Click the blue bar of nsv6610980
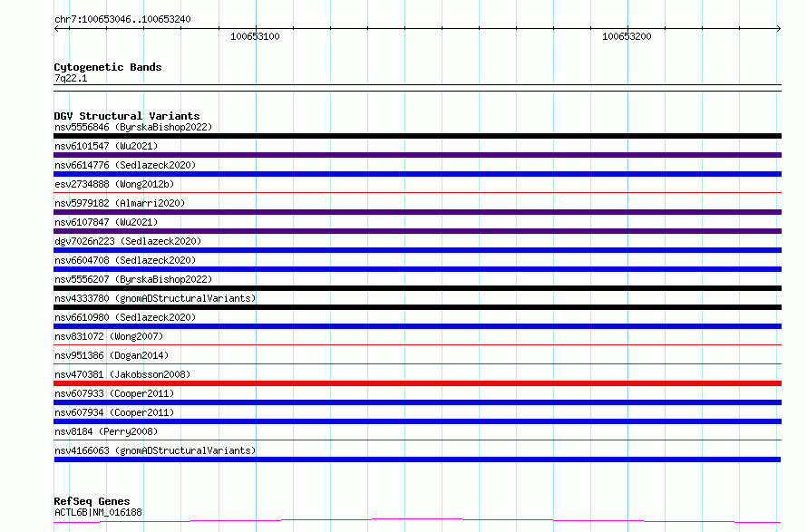 click(417, 326)
